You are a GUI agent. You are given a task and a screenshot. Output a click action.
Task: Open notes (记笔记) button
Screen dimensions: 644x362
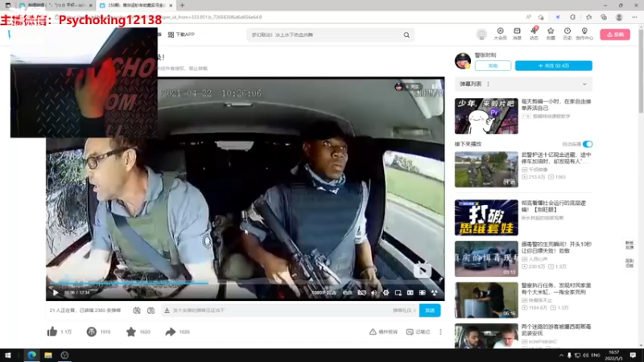[x=418, y=331]
